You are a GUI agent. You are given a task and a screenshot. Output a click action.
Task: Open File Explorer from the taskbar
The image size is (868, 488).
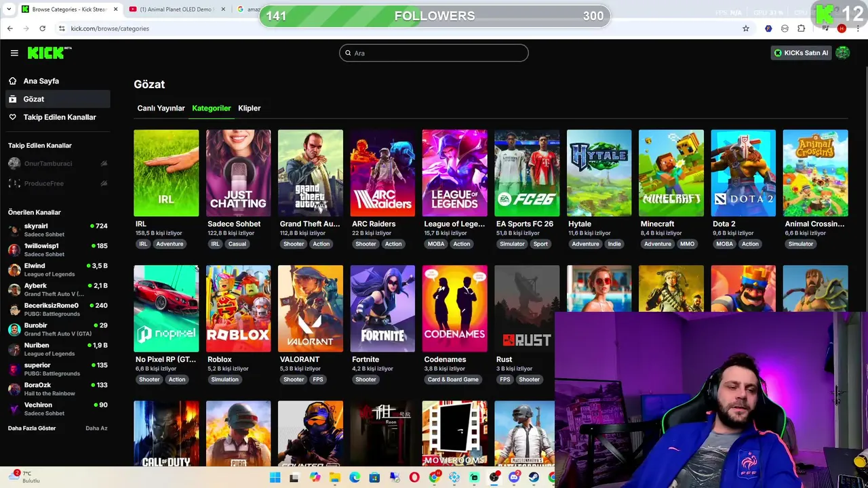[x=335, y=478]
